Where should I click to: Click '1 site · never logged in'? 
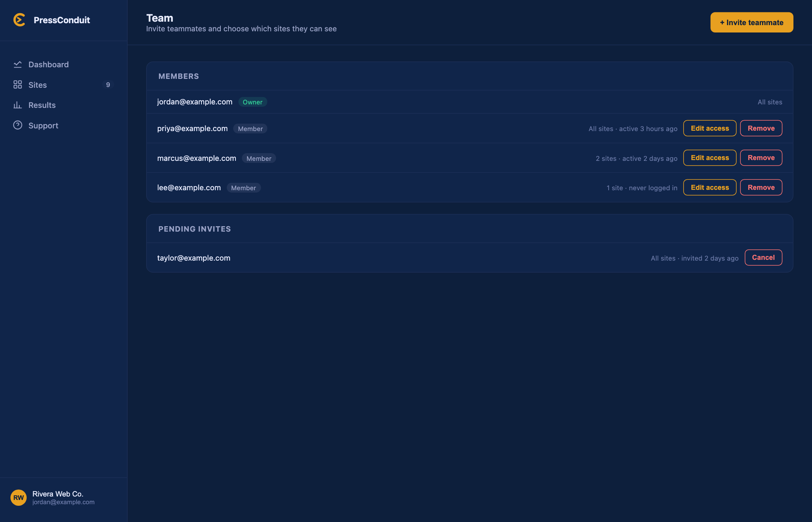pyautogui.click(x=642, y=188)
